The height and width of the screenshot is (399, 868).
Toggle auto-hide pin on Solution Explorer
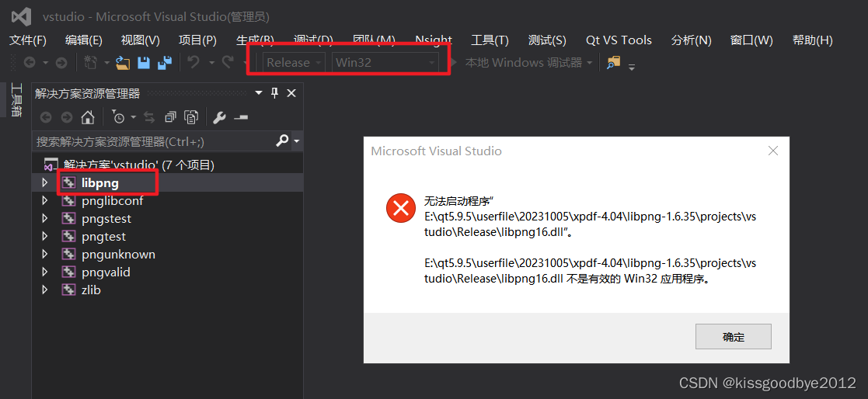274,93
